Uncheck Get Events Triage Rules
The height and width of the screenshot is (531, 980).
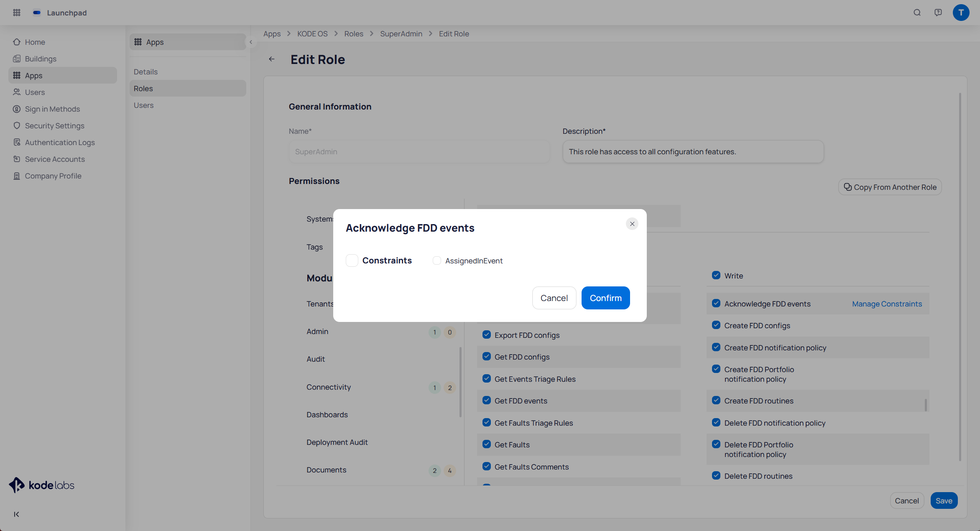pyautogui.click(x=486, y=378)
